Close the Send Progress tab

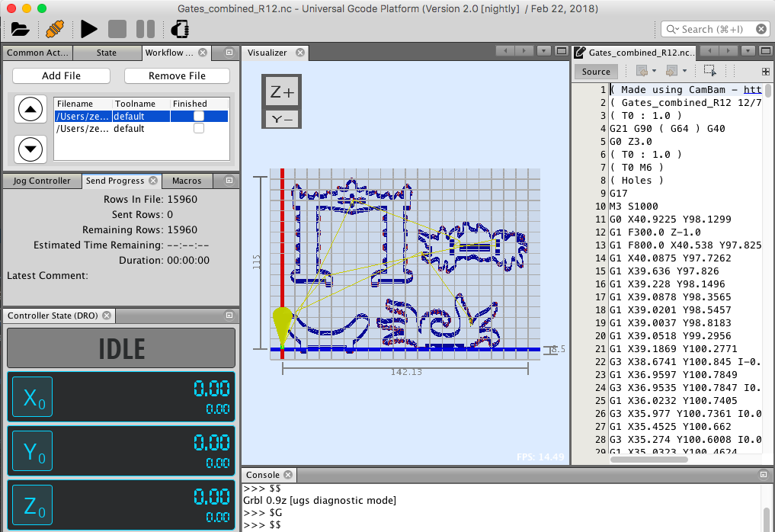click(x=153, y=181)
